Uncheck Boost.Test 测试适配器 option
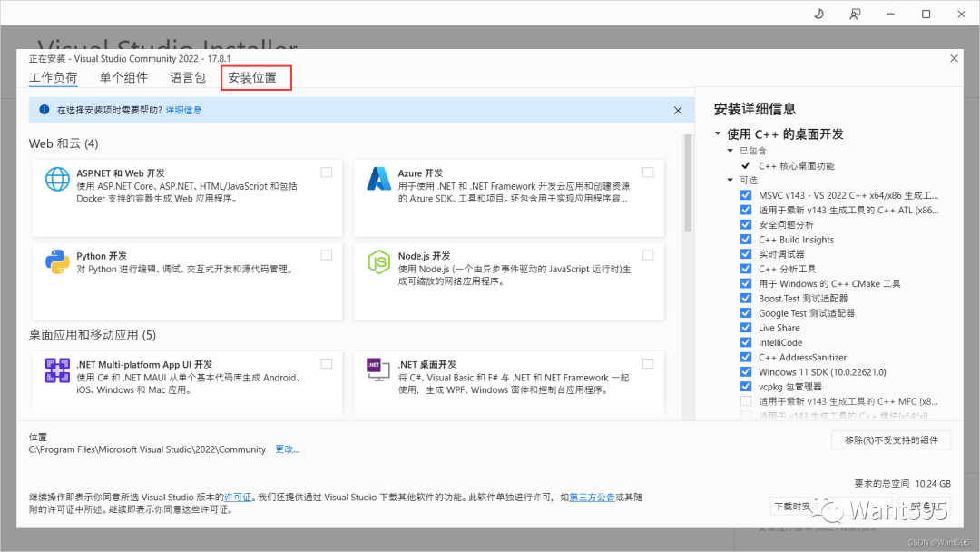The width and height of the screenshot is (980, 552). [746, 298]
